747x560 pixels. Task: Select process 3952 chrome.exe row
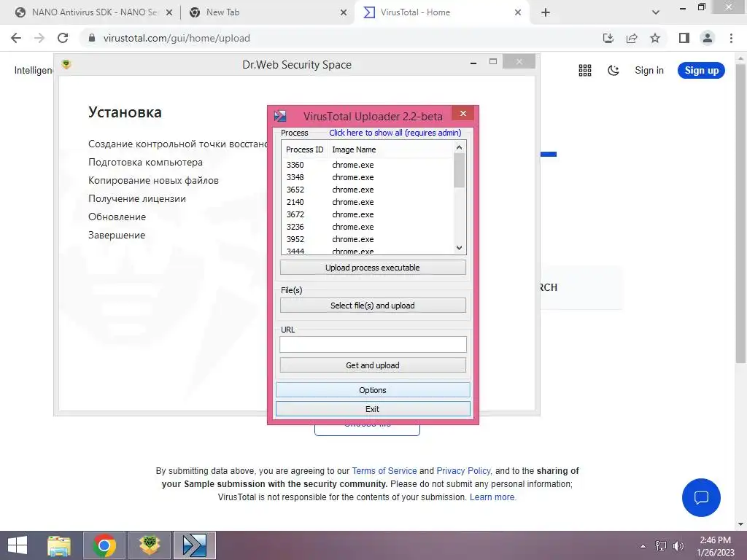coord(367,239)
